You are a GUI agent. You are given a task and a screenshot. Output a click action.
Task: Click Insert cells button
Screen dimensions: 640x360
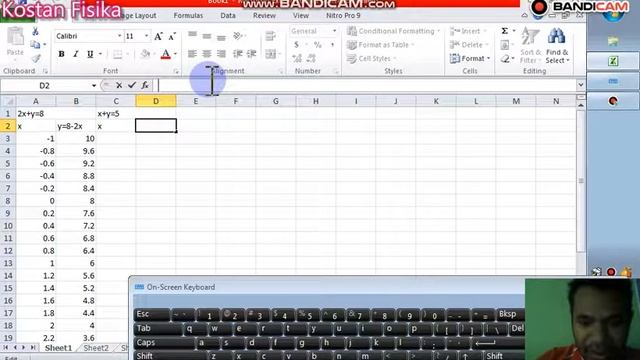[468, 31]
